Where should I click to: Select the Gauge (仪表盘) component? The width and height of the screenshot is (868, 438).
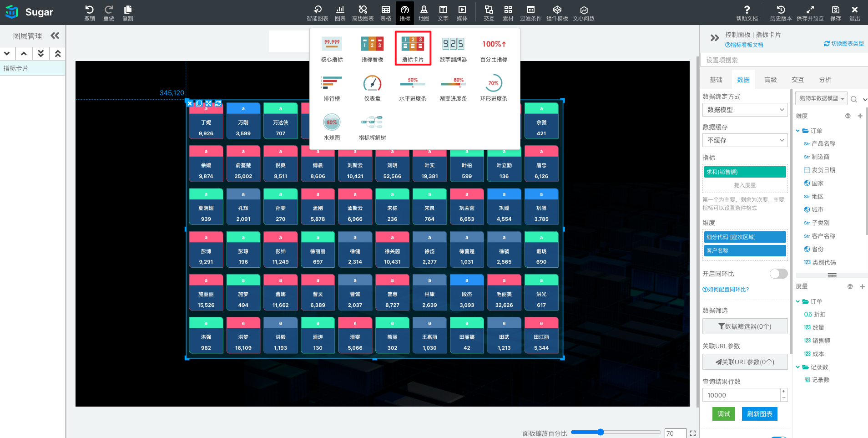[x=372, y=88]
